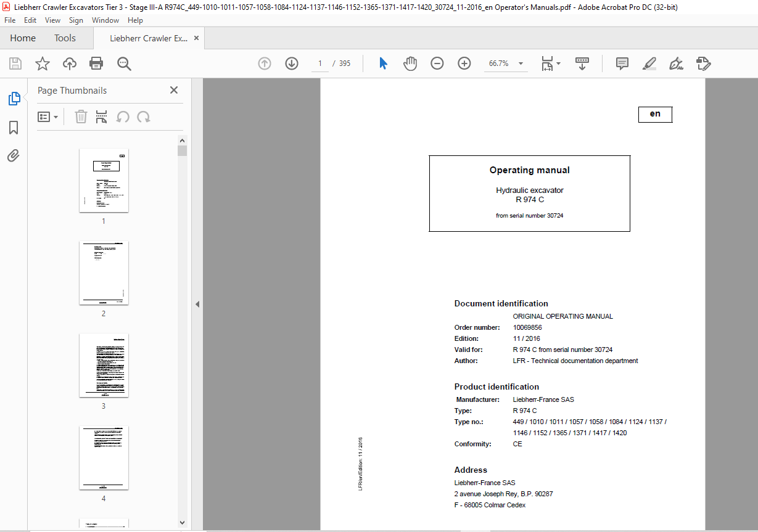Open the Sign document pen tool

(677, 63)
